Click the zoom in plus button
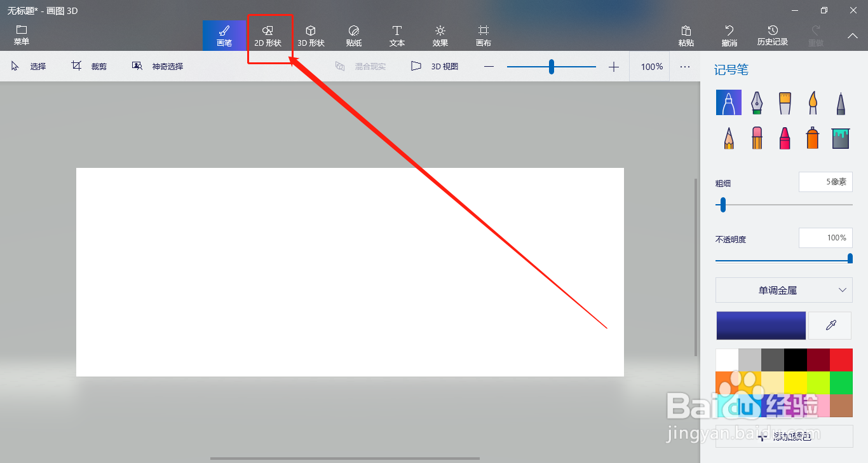The image size is (868, 463). [x=613, y=67]
